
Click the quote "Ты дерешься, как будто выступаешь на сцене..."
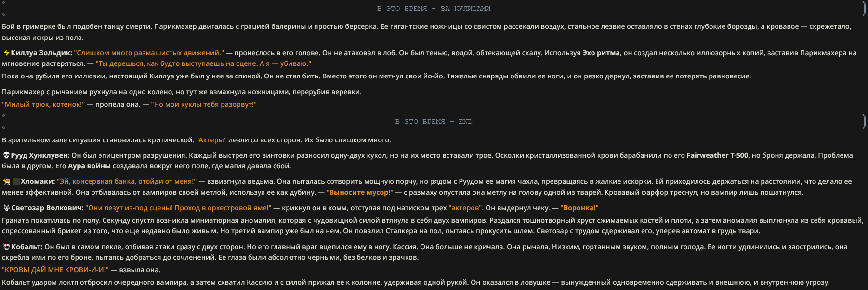coord(203,64)
